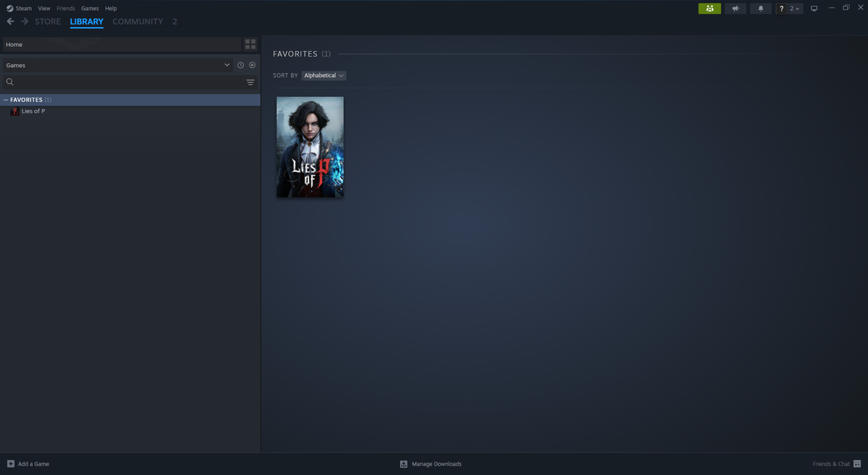Screen dimensions: 868x475
Task: Click the question mark help icon
Action: point(781,8)
